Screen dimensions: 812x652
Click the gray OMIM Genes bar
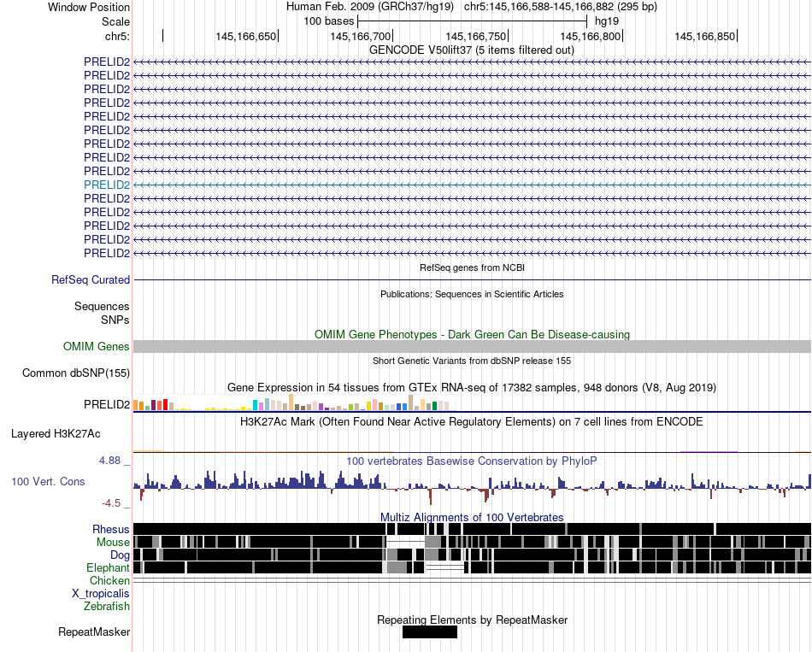click(472, 346)
